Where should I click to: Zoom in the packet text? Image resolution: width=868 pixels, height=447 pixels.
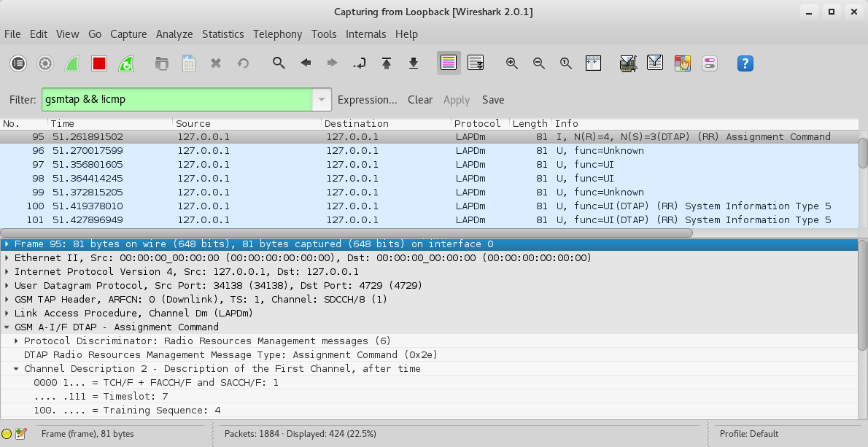click(x=512, y=63)
